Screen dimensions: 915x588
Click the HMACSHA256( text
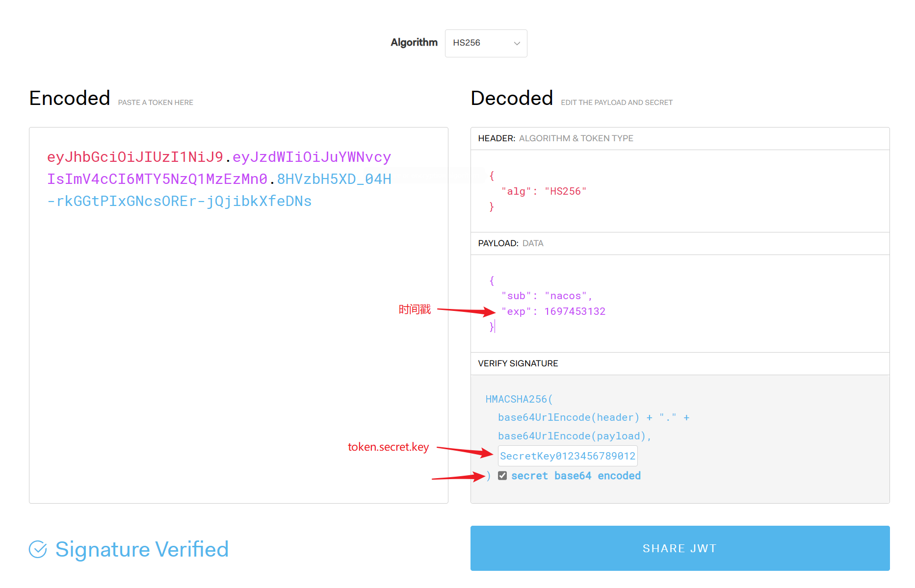pyautogui.click(x=519, y=399)
